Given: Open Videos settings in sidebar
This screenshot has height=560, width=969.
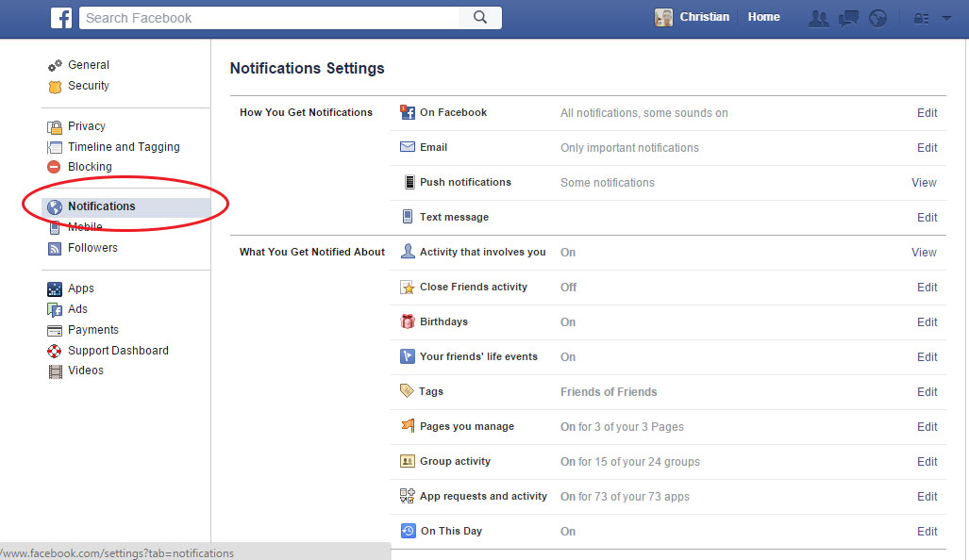Looking at the screenshot, I should point(86,371).
